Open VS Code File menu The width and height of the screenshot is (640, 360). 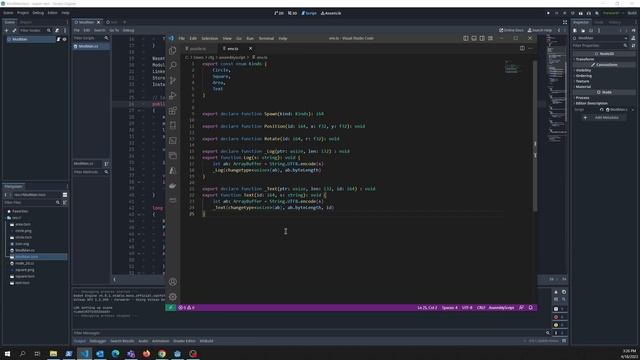coord(182,38)
